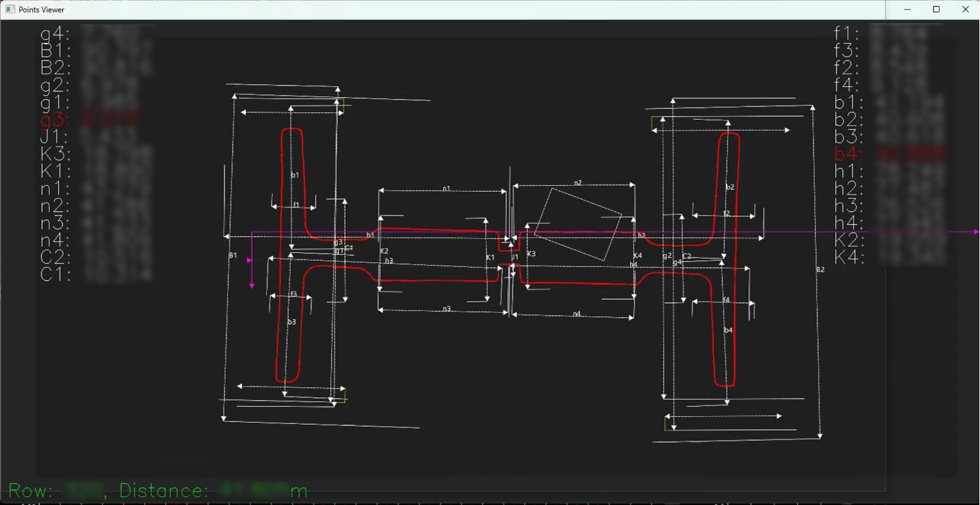
Task: Close the Points Viewer window
Action: (x=965, y=10)
